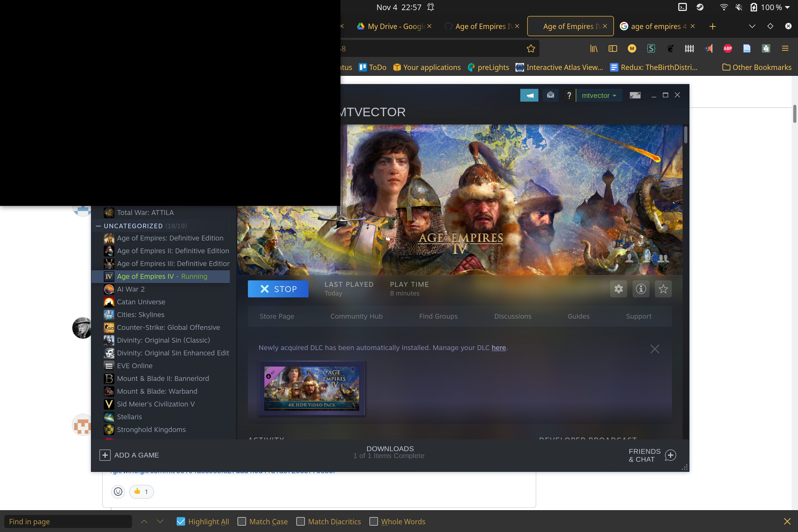798x532 pixels.
Task: Open Guides tab
Action: point(579,316)
